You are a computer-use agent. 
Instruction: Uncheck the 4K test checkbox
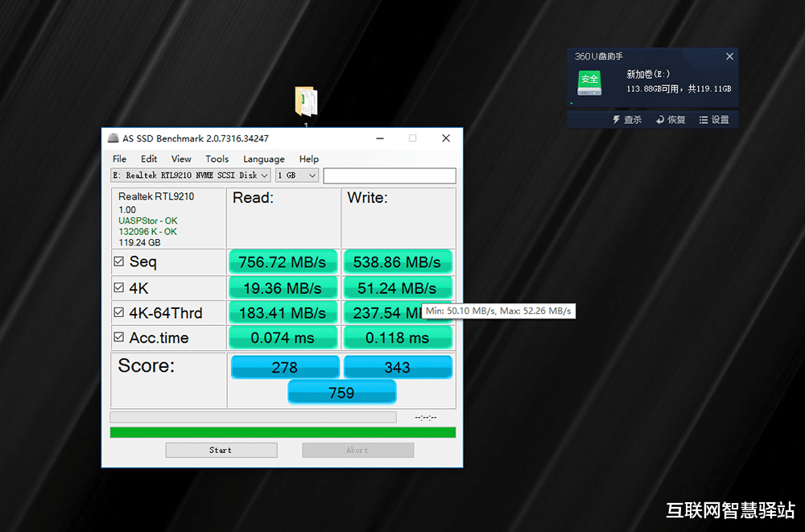pyautogui.click(x=118, y=287)
